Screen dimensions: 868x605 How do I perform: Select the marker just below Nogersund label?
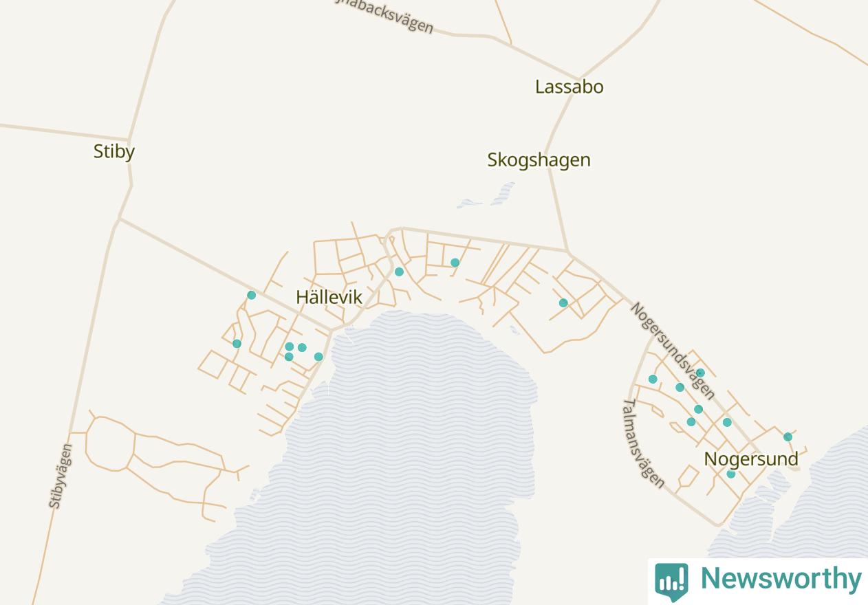click(x=731, y=474)
